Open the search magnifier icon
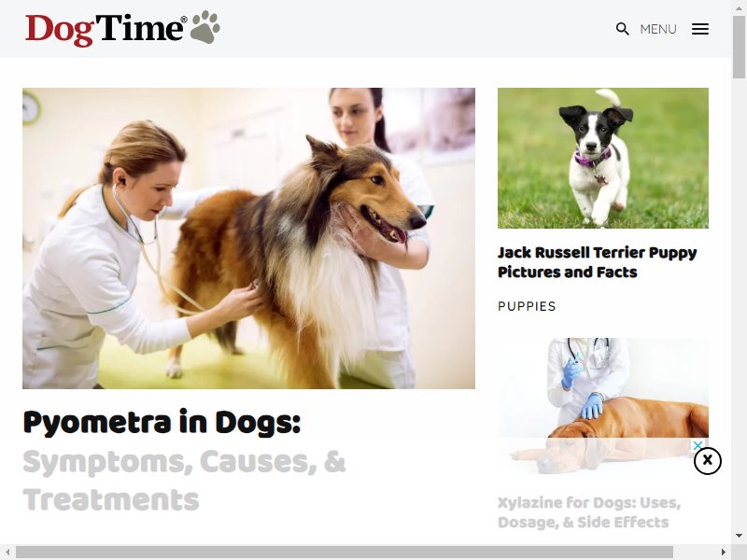Viewport: 747px width, 560px height. (x=622, y=29)
